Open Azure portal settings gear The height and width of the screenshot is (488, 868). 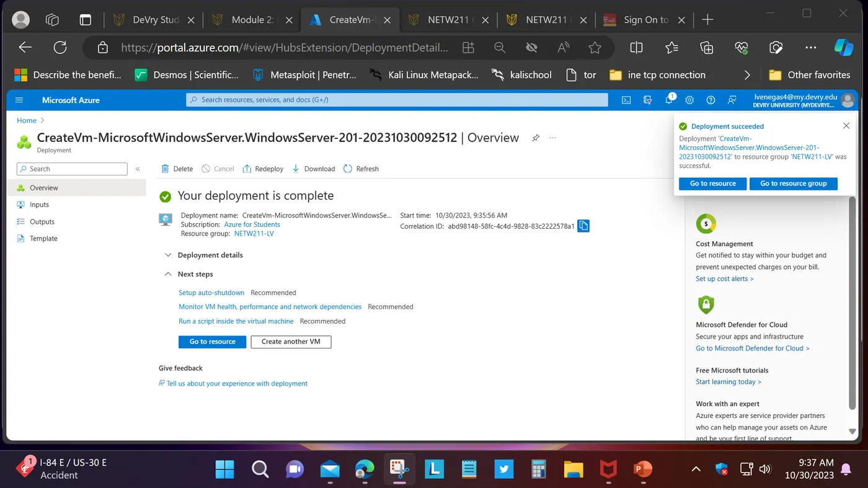(x=689, y=100)
